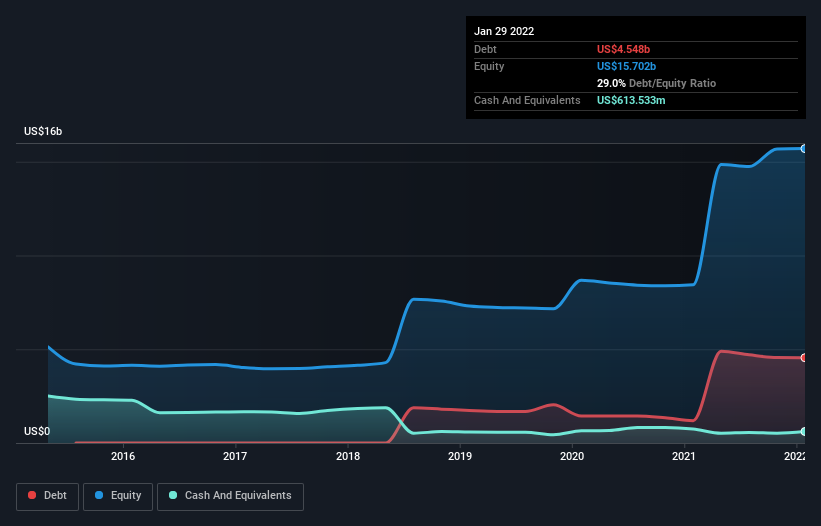Click the 29.0% Debt/Equity Ratio text
Image resolution: width=821 pixels, height=526 pixels.
coord(656,83)
